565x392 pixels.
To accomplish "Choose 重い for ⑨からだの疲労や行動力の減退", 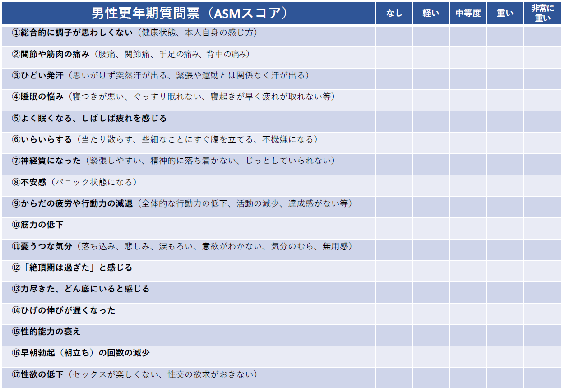I will coord(505,207).
